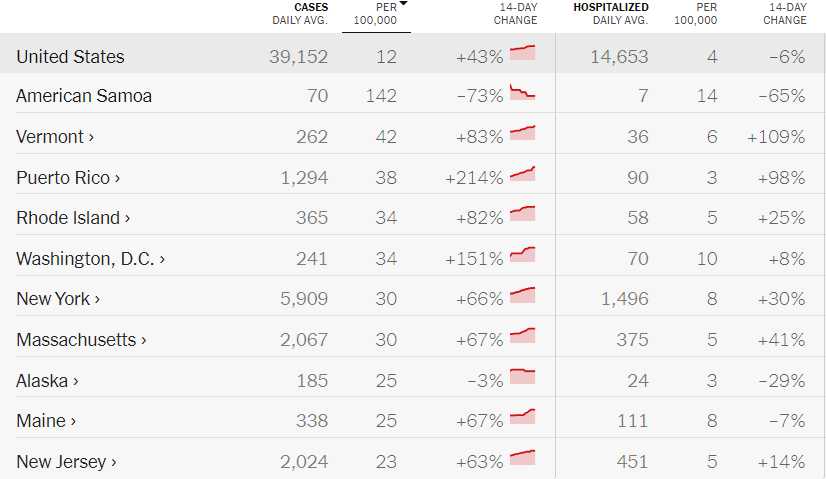
Task: Open the Vermont state page link
Action: (x=55, y=137)
